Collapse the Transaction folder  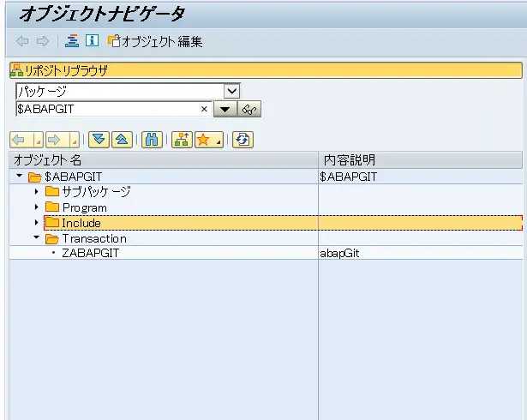point(37,237)
